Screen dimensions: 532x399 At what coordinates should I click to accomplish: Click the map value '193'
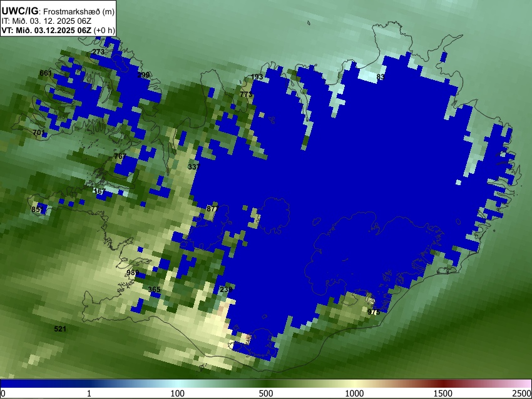(x=257, y=77)
